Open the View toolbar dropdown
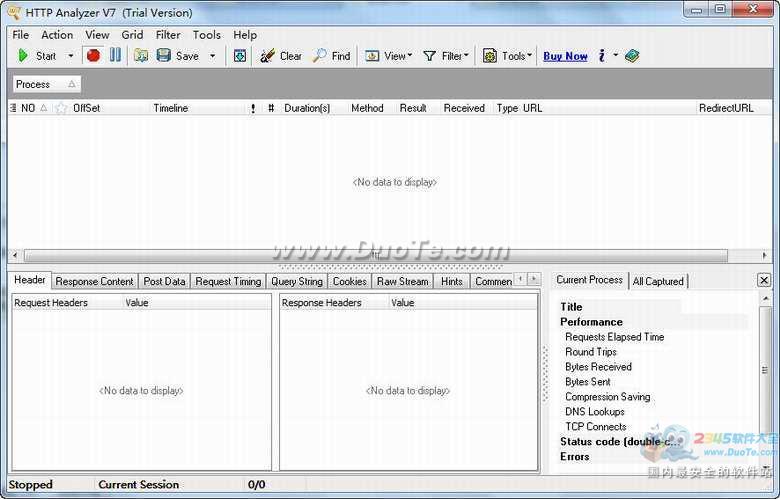This screenshot has height=499, width=780. [389, 56]
